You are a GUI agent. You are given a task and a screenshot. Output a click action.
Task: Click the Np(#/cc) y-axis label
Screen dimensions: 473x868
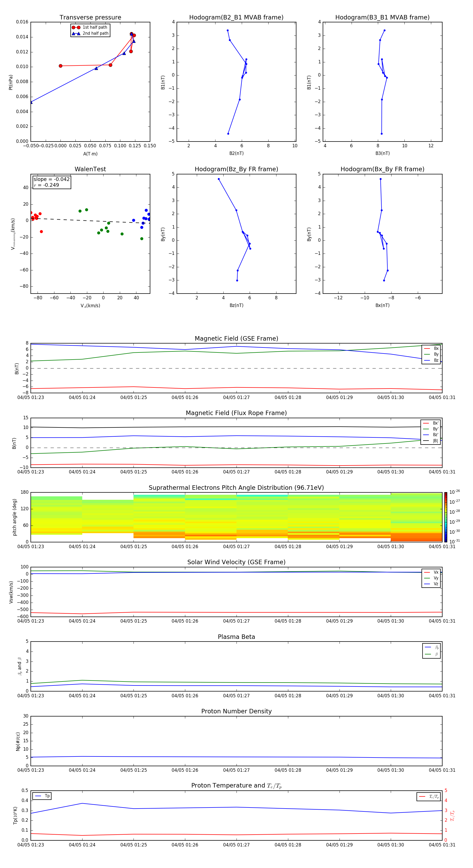pos(18,741)
